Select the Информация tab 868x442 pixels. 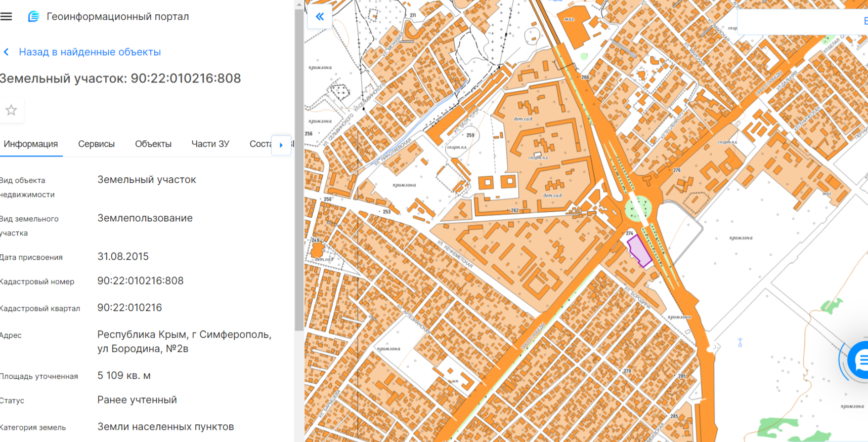coord(31,144)
